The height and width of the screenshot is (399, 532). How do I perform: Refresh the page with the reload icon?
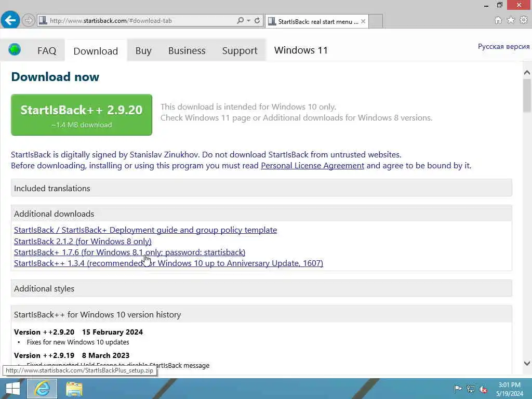click(257, 21)
